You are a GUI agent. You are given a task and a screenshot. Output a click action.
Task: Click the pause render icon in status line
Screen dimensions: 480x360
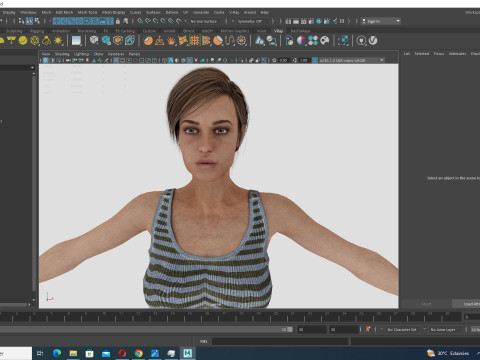click(x=342, y=21)
